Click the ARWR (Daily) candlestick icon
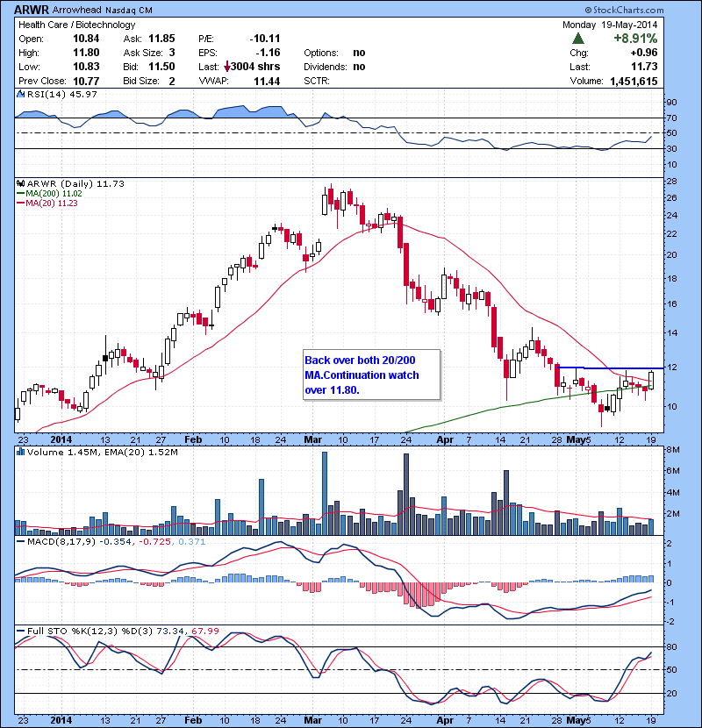This screenshot has width=702, height=728. click(20, 184)
